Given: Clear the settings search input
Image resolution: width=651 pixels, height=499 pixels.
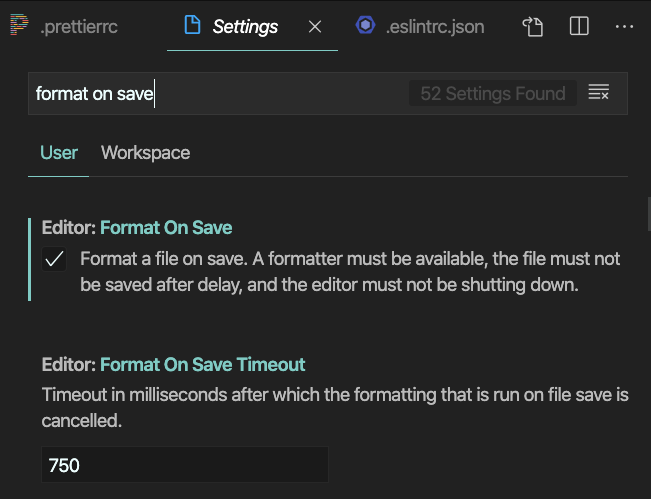Looking at the screenshot, I should tap(599, 94).
